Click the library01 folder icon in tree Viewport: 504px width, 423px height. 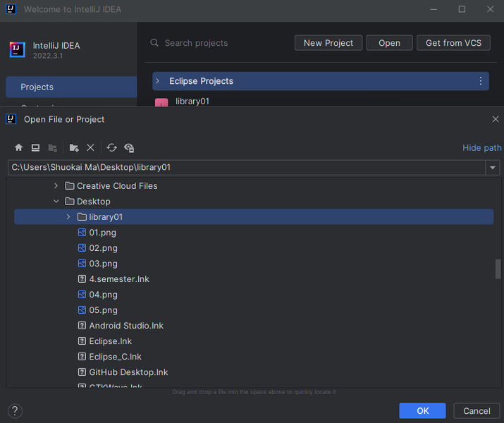(x=82, y=217)
